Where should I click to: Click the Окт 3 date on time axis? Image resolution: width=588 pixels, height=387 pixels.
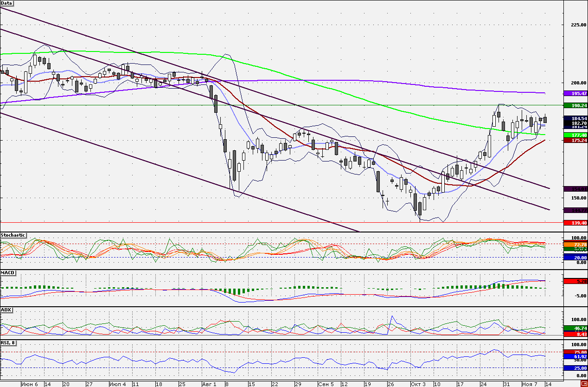click(x=417, y=384)
